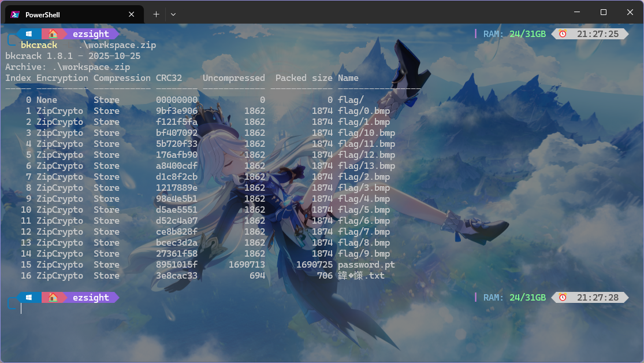Screen dimensions: 644x363
Task: Click the CRC32 column header
Action: (x=169, y=78)
